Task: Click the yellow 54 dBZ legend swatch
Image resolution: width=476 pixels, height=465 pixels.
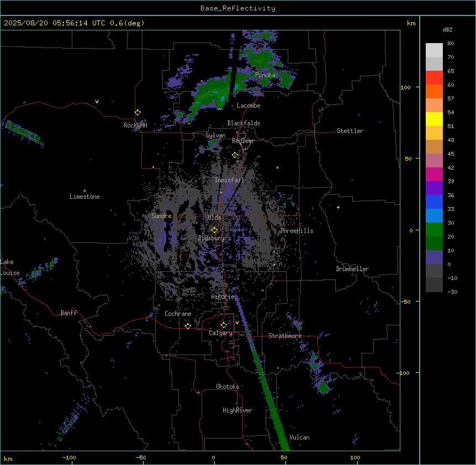Action: [x=434, y=119]
